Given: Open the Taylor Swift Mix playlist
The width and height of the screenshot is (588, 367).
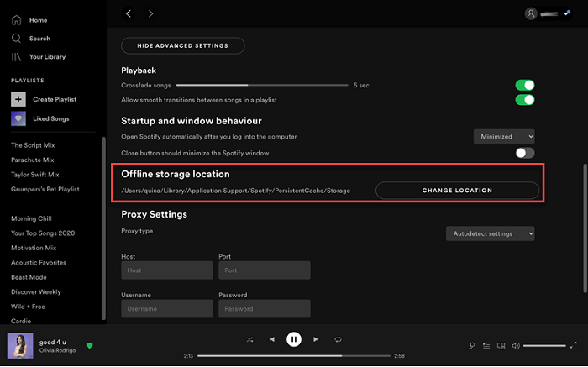Looking at the screenshot, I should (35, 175).
